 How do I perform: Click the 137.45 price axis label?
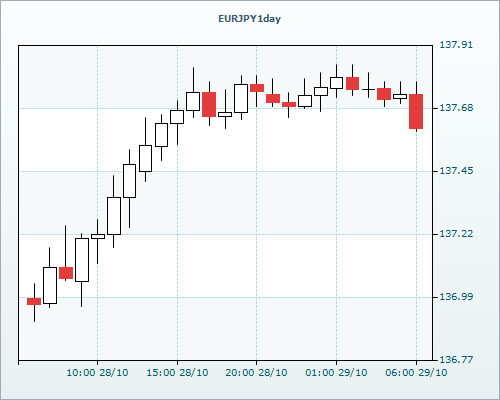tap(456, 171)
